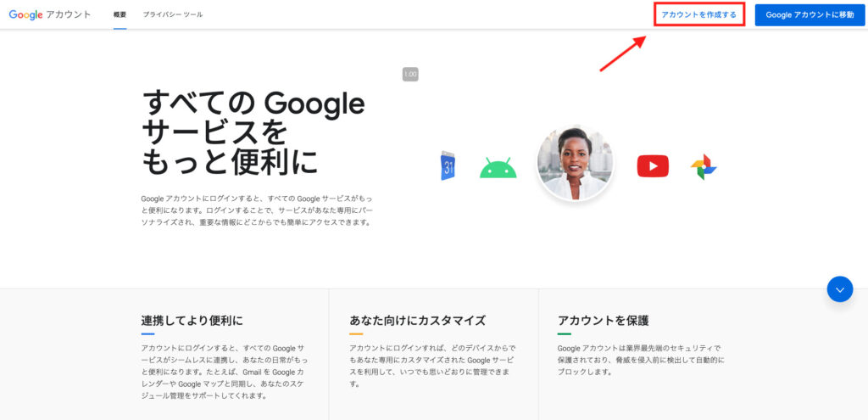
Task: Click the blue circular down-chevron button
Action: pyautogui.click(x=840, y=289)
